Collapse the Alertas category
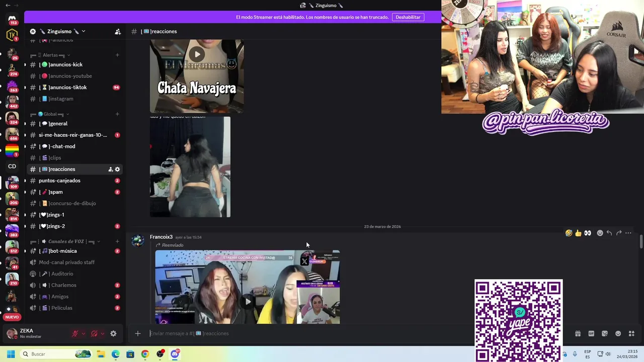Image resolution: width=644 pixels, height=362 pixels. (x=50, y=55)
